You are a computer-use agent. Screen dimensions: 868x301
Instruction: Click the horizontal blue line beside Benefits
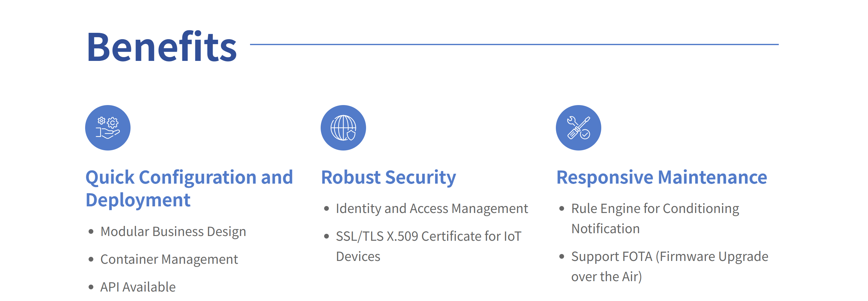(x=514, y=44)
